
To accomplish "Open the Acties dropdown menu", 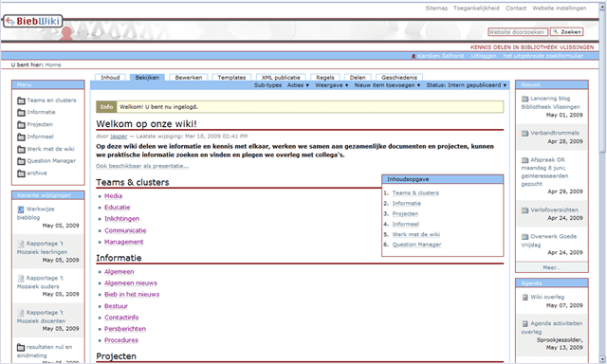I will click(298, 85).
